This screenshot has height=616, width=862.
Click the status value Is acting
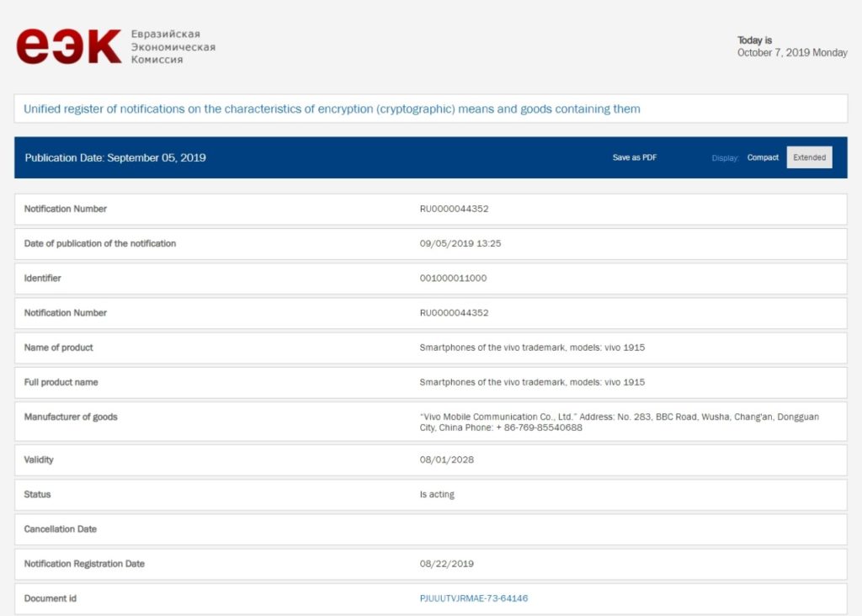click(437, 495)
